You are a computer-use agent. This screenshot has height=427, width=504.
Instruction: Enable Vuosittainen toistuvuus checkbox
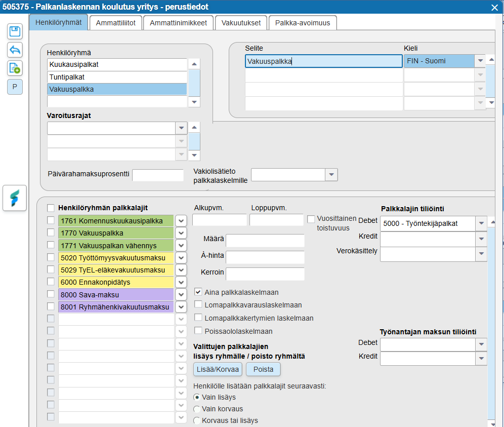tap(311, 219)
